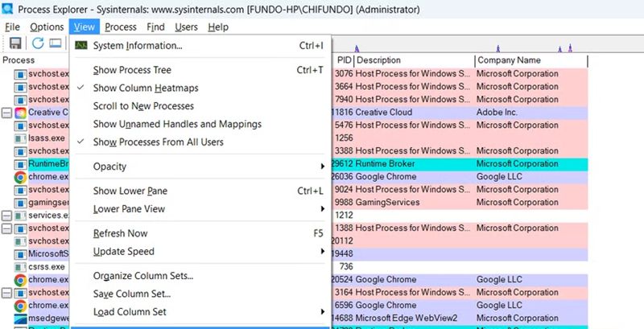Click the lsass.exe process icon
Screen dimensions: 644x329
coord(21,138)
